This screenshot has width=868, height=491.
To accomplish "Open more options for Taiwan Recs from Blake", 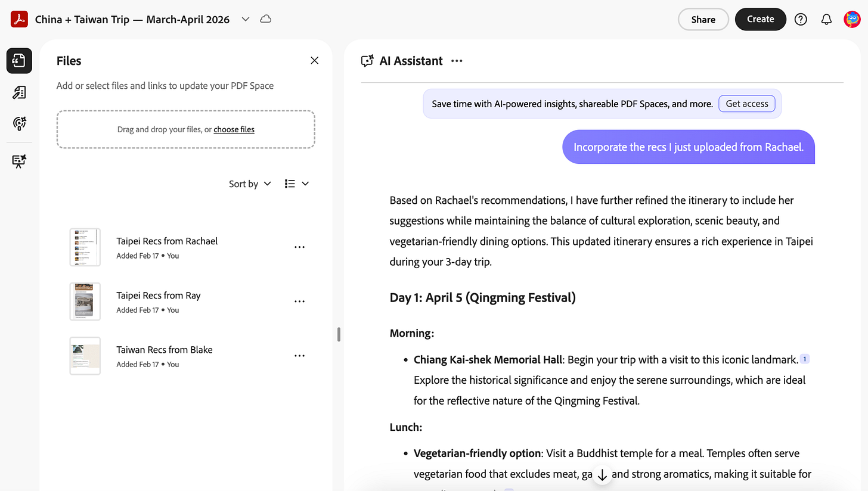I will pos(299,356).
